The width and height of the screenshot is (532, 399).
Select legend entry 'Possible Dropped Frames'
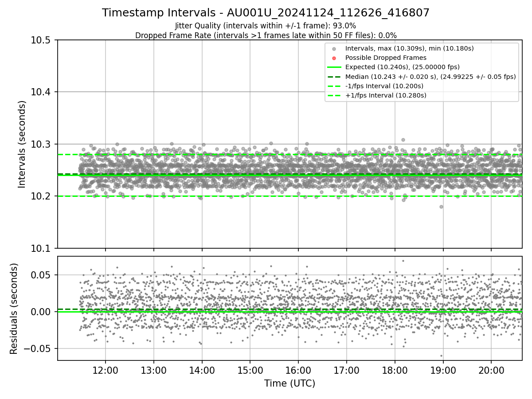pyautogui.click(x=386, y=58)
